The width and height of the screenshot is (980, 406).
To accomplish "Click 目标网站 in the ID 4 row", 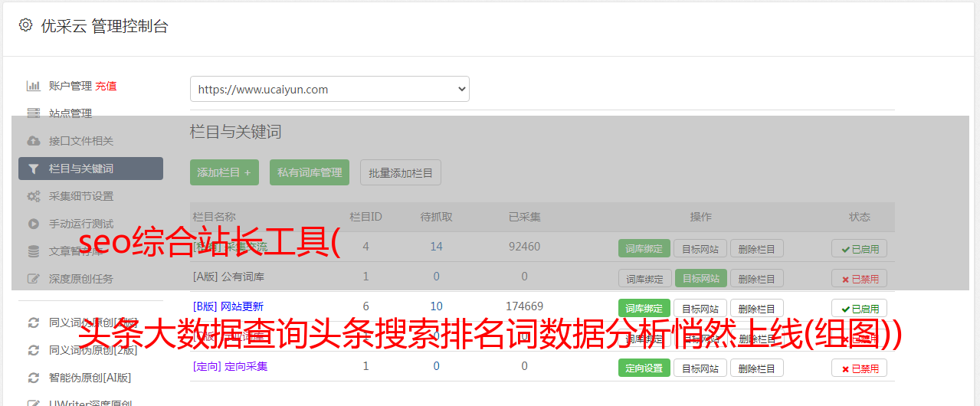I will click(700, 248).
